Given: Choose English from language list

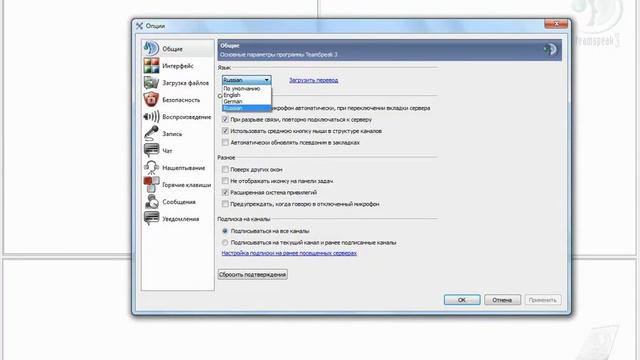Looking at the screenshot, I should click(x=247, y=95).
